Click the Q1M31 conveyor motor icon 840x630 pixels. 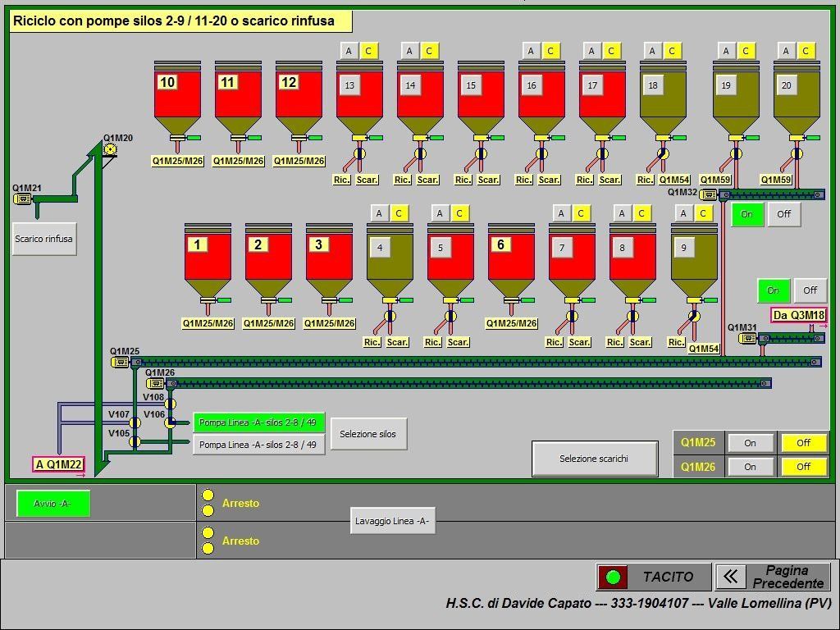coord(746,338)
